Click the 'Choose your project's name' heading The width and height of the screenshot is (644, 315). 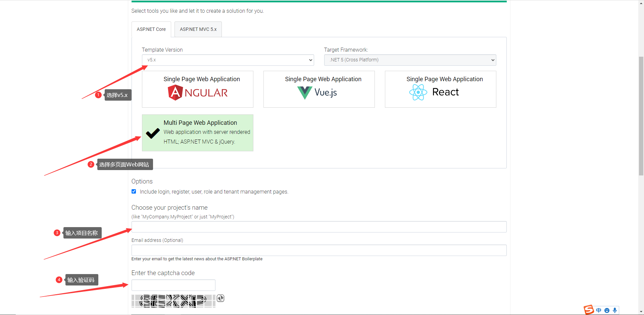coord(169,208)
